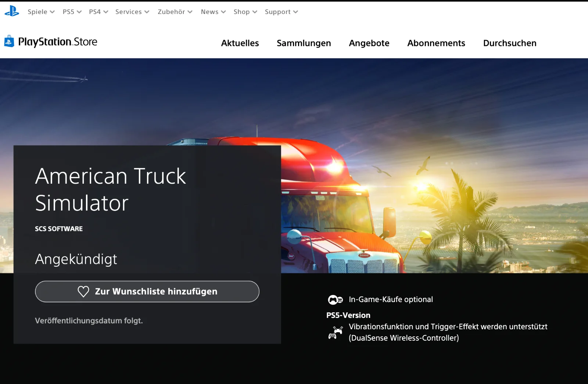
Task: Click the Vibrationsfunktion und Trigger-Effekt description
Action: pos(448,332)
